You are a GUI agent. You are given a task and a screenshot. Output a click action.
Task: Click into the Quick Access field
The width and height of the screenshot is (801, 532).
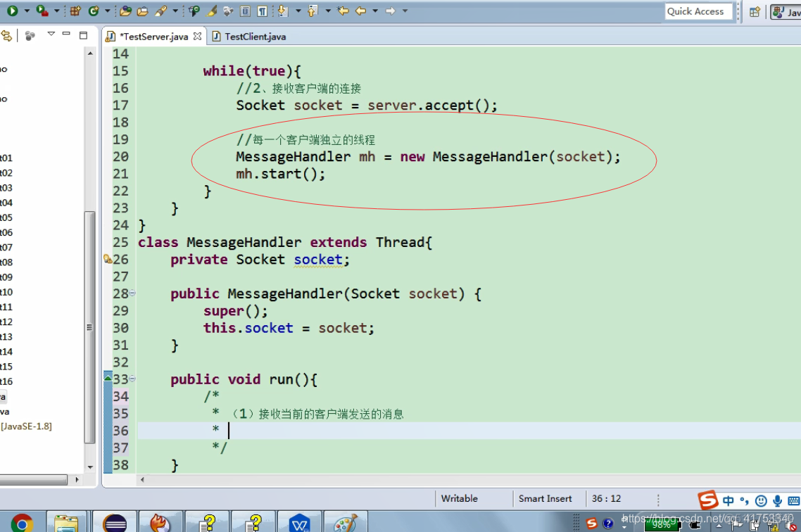coord(698,11)
